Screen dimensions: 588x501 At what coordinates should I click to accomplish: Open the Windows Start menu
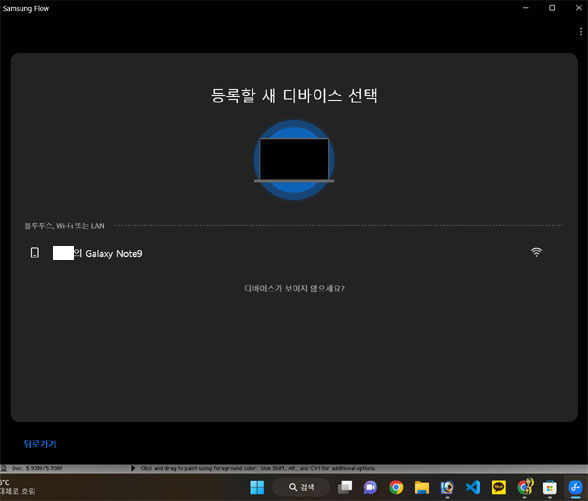pyautogui.click(x=257, y=488)
